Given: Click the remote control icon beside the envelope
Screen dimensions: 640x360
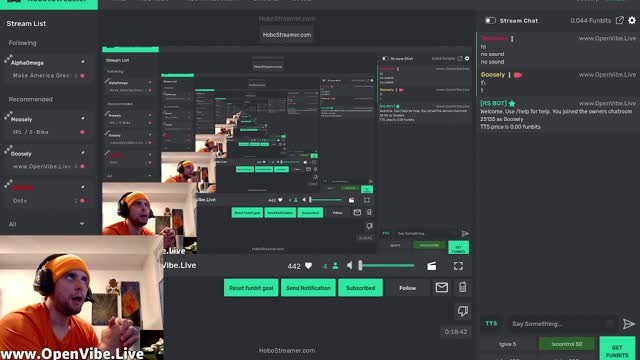Looking at the screenshot, I should (x=462, y=287).
